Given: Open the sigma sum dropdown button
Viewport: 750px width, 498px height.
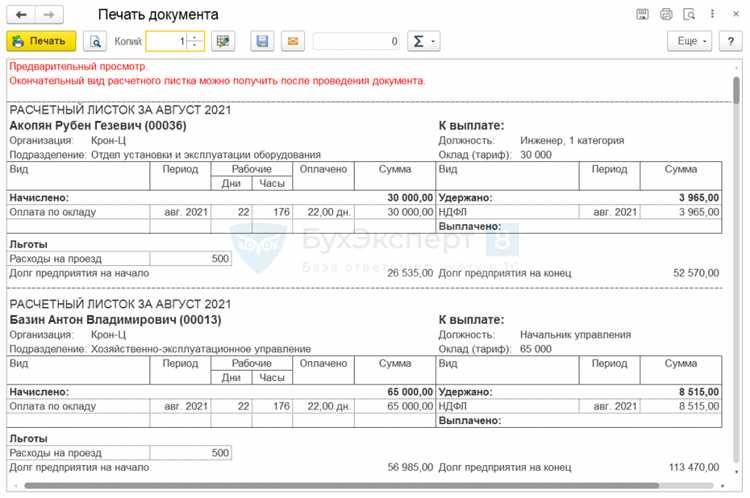Looking at the screenshot, I should tap(423, 41).
